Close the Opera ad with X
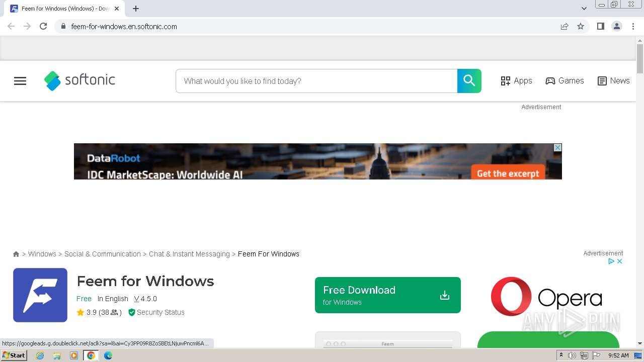This screenshot has width=644, height=362. pyautogui.click(x=620, y=261)
